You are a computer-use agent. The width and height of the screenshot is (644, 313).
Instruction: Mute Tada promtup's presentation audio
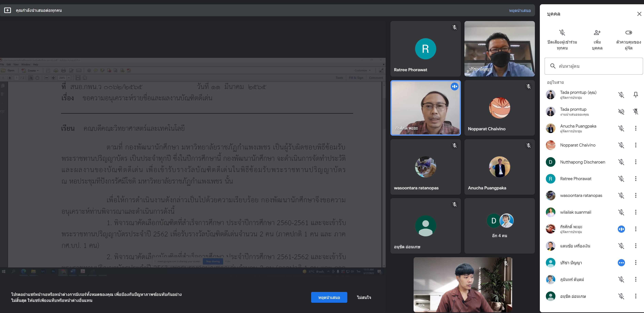(621, 111)
